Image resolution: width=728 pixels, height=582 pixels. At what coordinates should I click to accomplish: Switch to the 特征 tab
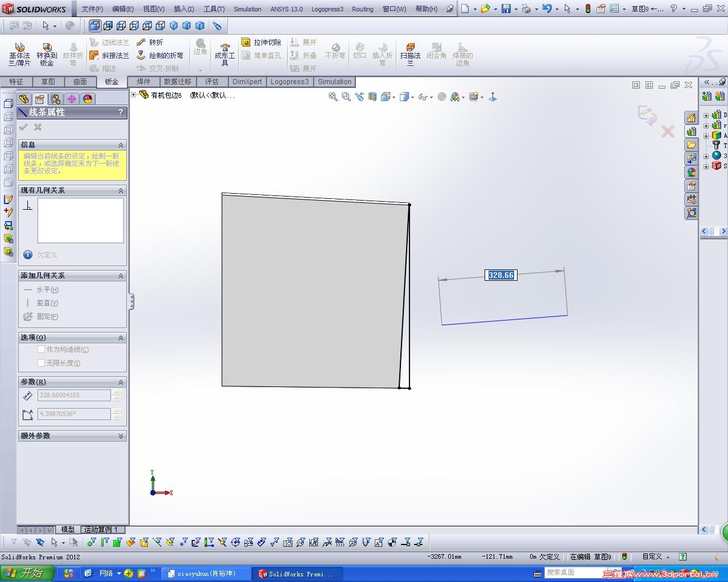[x=16, y=82]
